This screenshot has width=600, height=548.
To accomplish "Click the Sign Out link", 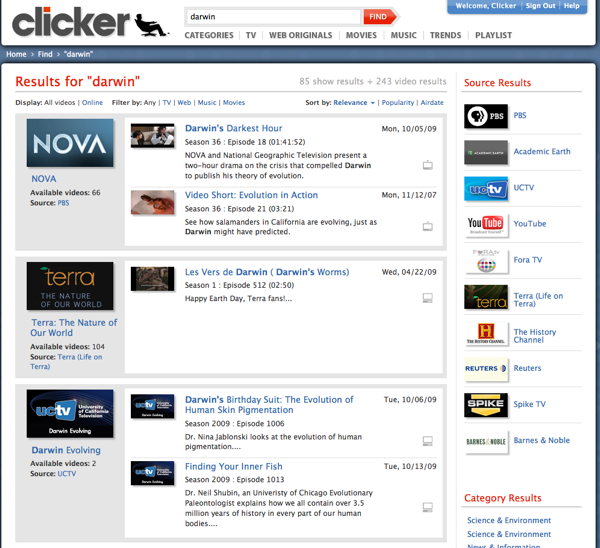I will (x=540, y=6).
